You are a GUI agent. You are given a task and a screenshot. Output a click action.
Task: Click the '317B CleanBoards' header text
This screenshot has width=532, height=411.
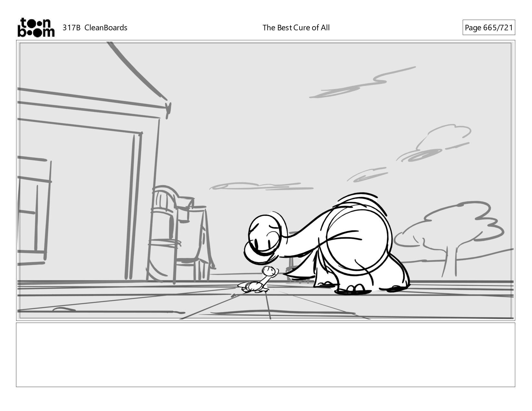[95, 28]
